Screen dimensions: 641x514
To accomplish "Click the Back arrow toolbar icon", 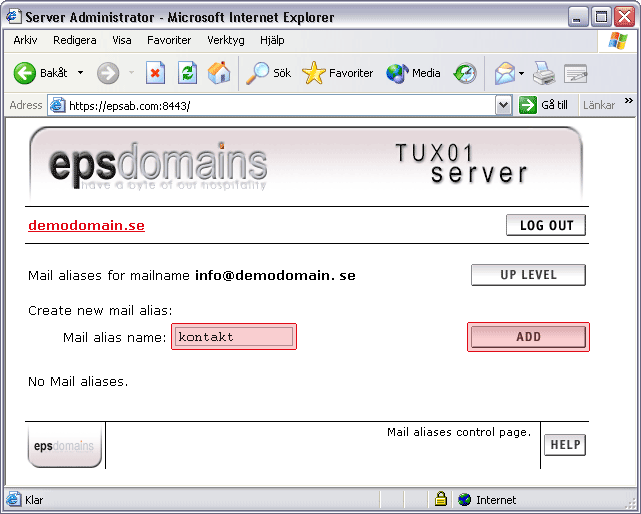I will 25,73.
